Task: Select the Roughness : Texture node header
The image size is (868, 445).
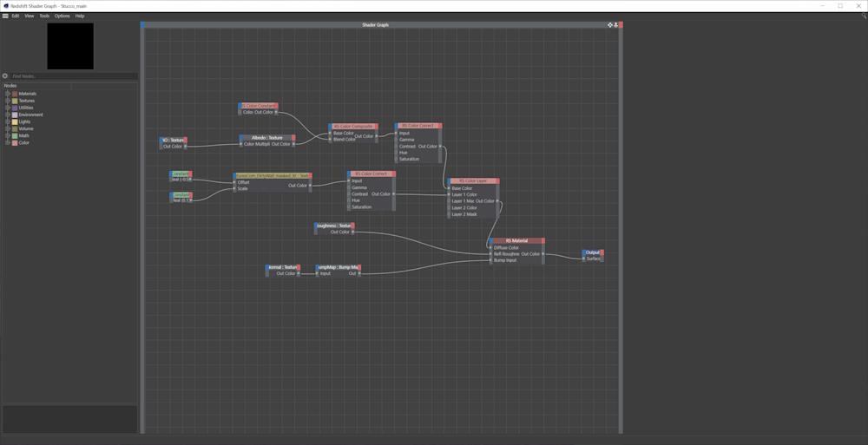Action: coord(334,226)
